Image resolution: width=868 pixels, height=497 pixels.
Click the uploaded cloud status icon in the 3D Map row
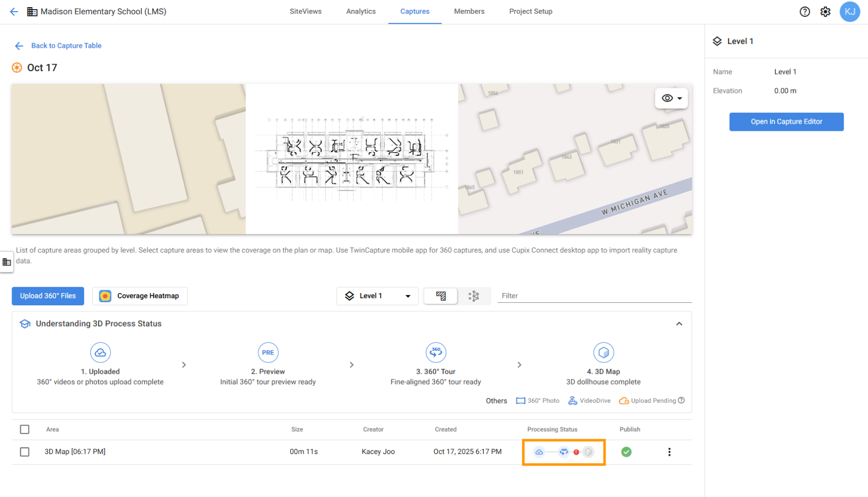tap(539, 452)
